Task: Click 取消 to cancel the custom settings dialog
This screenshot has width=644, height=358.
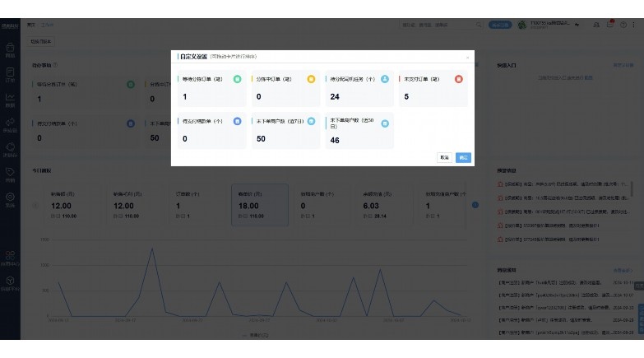Action: (444, 157)
